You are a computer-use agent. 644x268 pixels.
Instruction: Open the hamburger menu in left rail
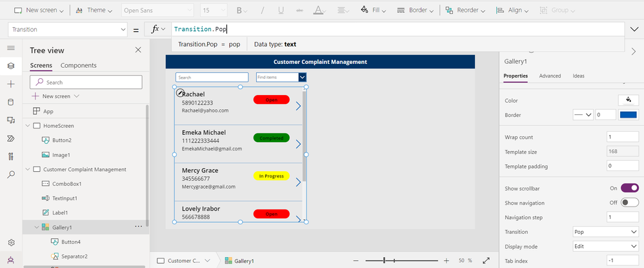pyautogui.click(x=11, y=48)
